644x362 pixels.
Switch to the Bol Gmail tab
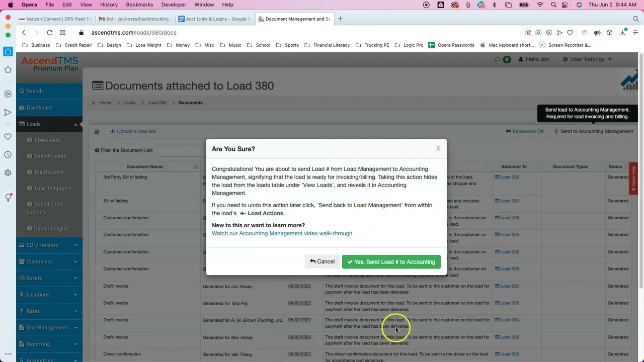click(x=134, y=19)
